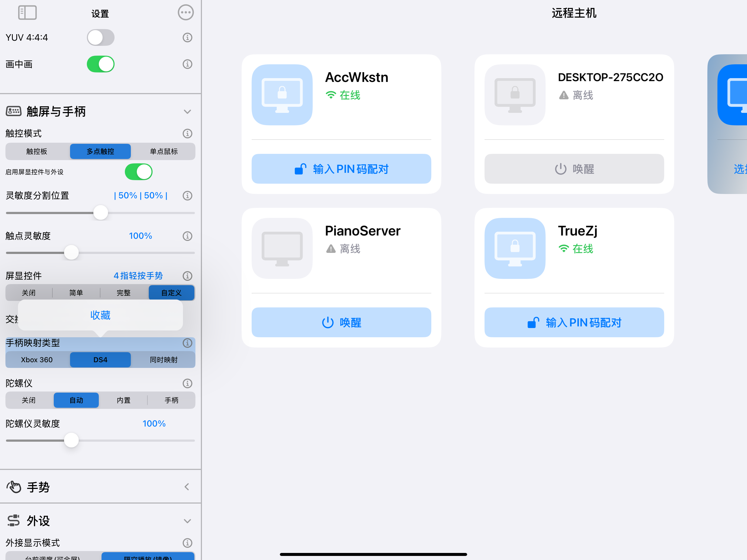Image resolution: width=747 pixels, height=560 pixels.
Task: Show info for YUV 4:4:4 setting
Action: point(187,37)
